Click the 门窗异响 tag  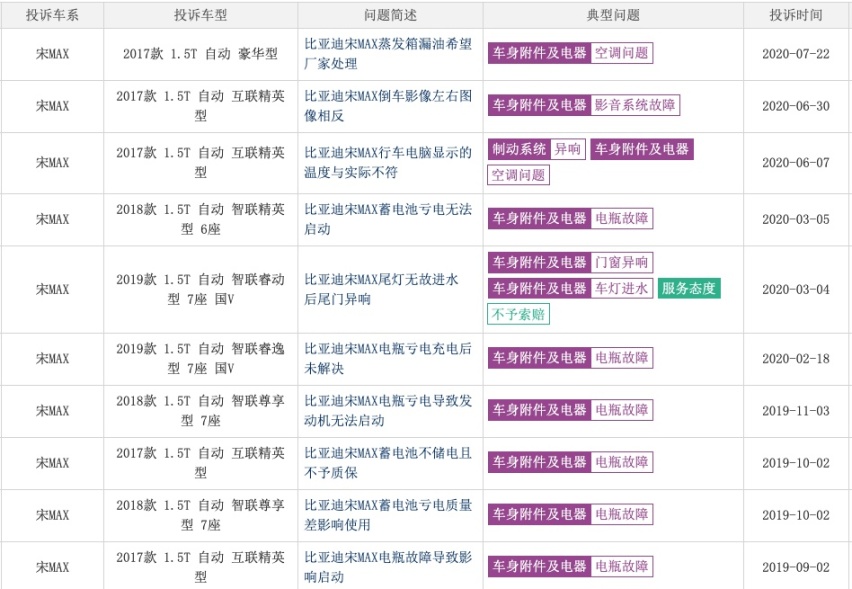point(622,262)
